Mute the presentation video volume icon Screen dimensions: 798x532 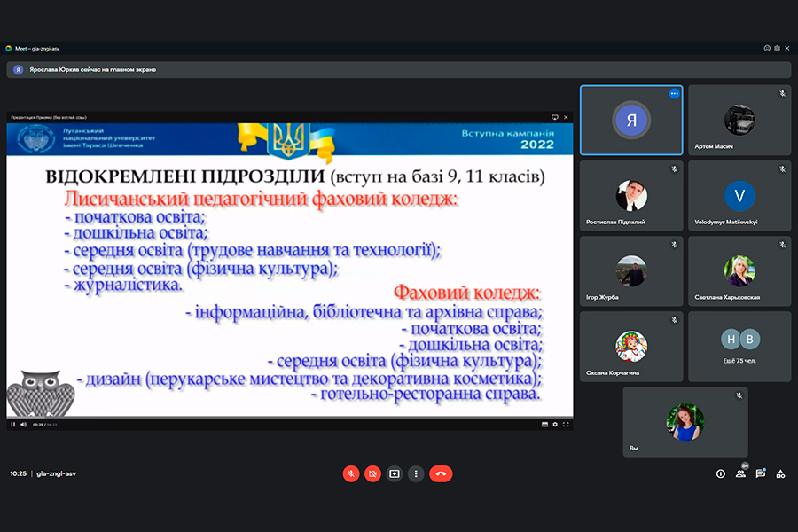23,424
